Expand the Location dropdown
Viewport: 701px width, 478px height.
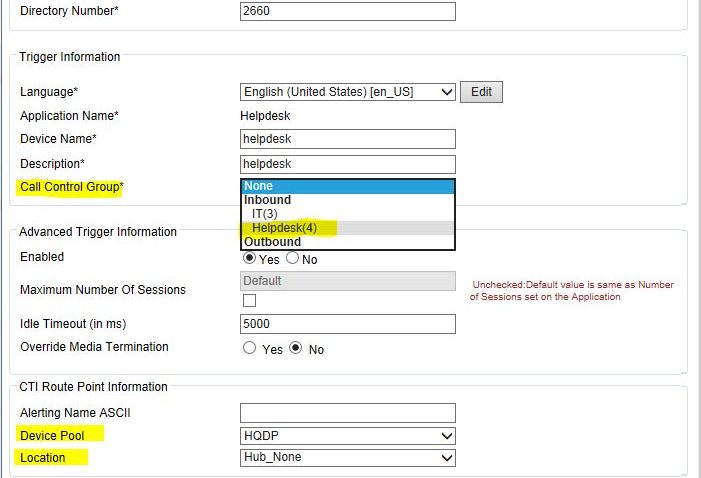pos(347,458)
